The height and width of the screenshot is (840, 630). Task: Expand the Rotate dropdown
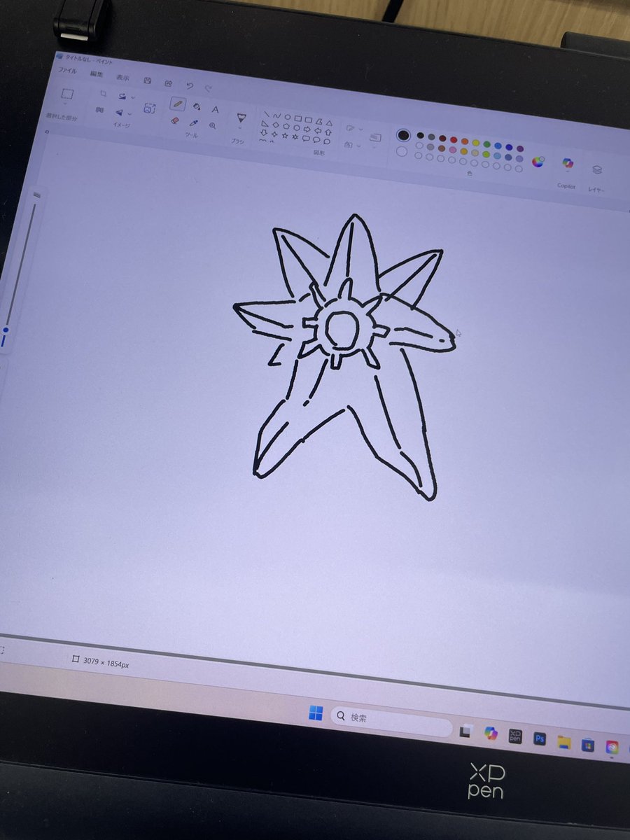[x=133, y=97]
